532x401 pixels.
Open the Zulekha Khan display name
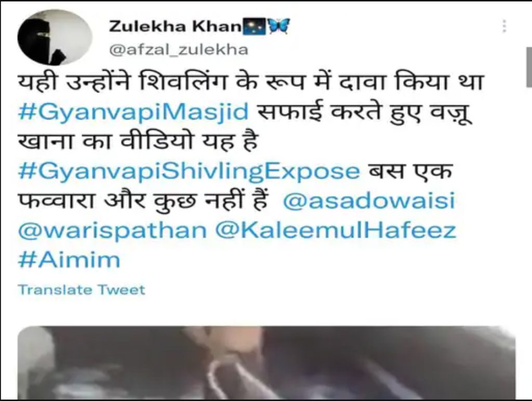[x=175, y=26]
